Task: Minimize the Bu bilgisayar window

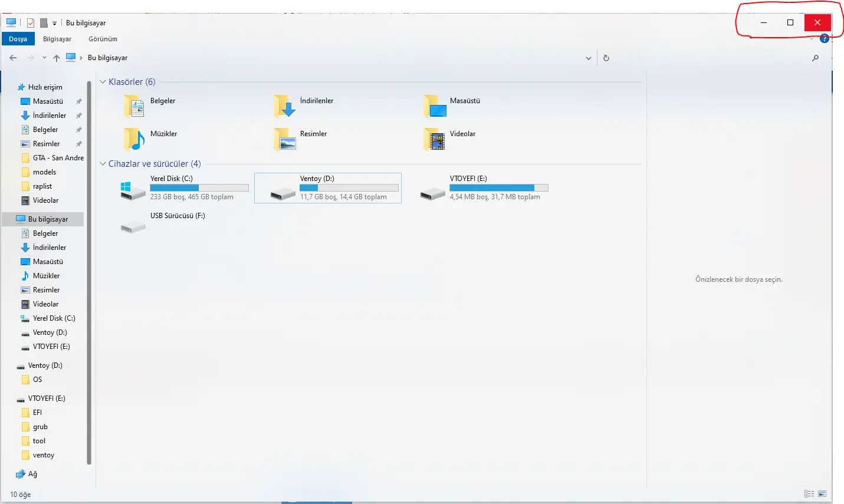Action: 764,22
